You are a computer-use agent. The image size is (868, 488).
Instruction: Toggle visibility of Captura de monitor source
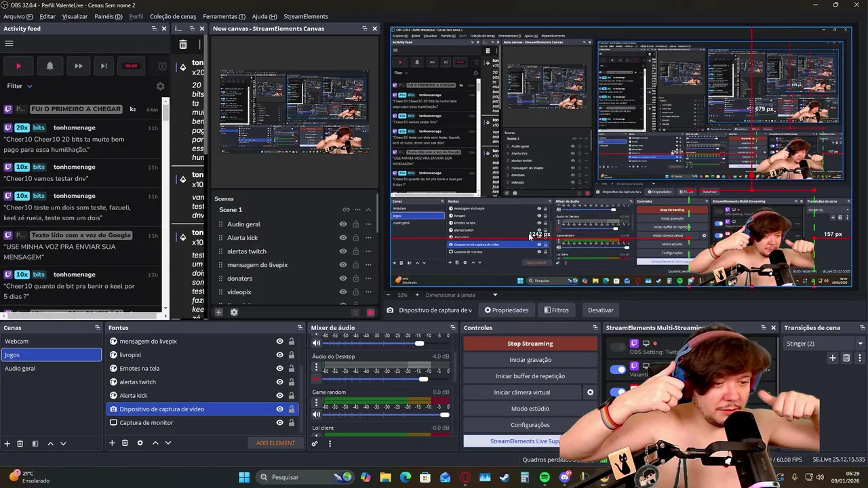(279, 423)
